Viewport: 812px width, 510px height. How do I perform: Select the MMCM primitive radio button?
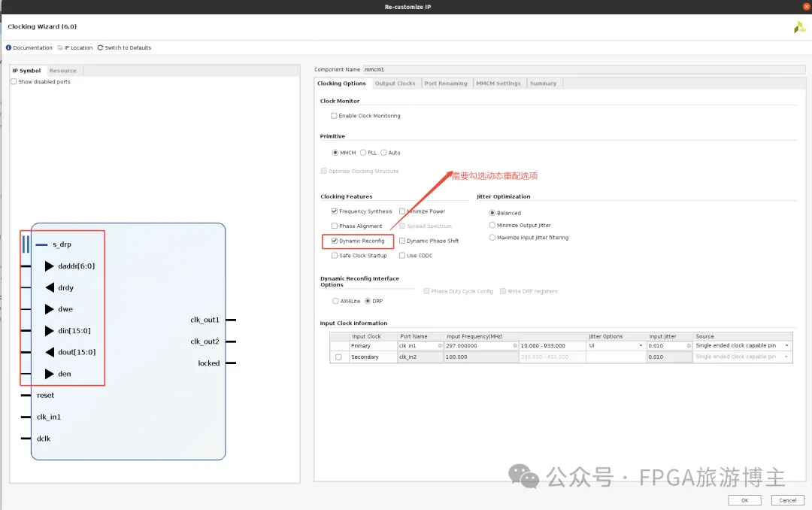point(335,153)
